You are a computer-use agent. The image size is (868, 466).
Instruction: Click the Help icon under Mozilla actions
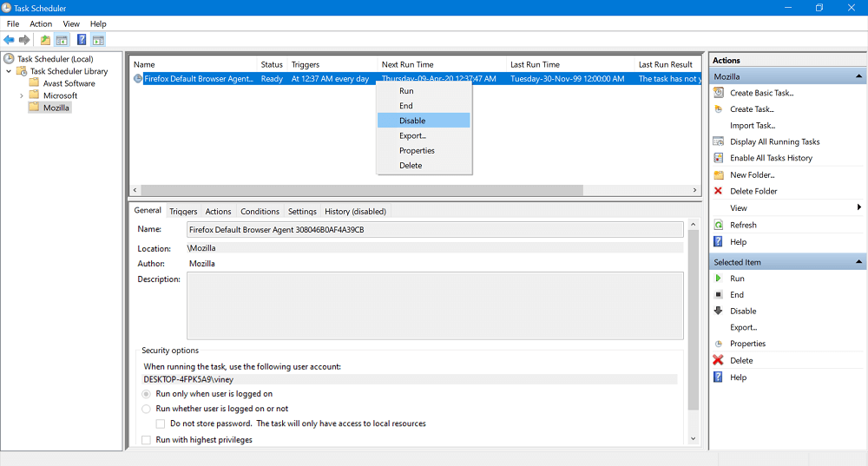pyautogui.click(x=719, y=242)
